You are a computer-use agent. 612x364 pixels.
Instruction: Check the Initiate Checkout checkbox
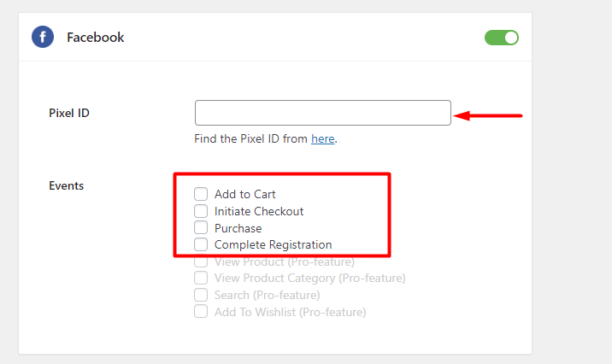click(x=201, y=211)
